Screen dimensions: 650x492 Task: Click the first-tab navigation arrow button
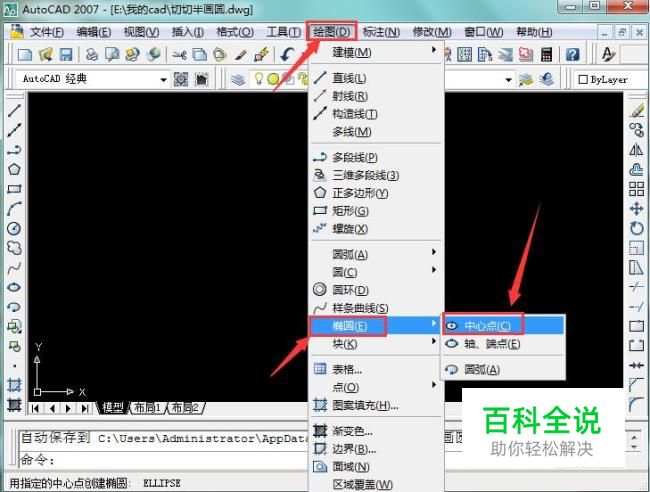pyautogui.click(x=36, y=409)
